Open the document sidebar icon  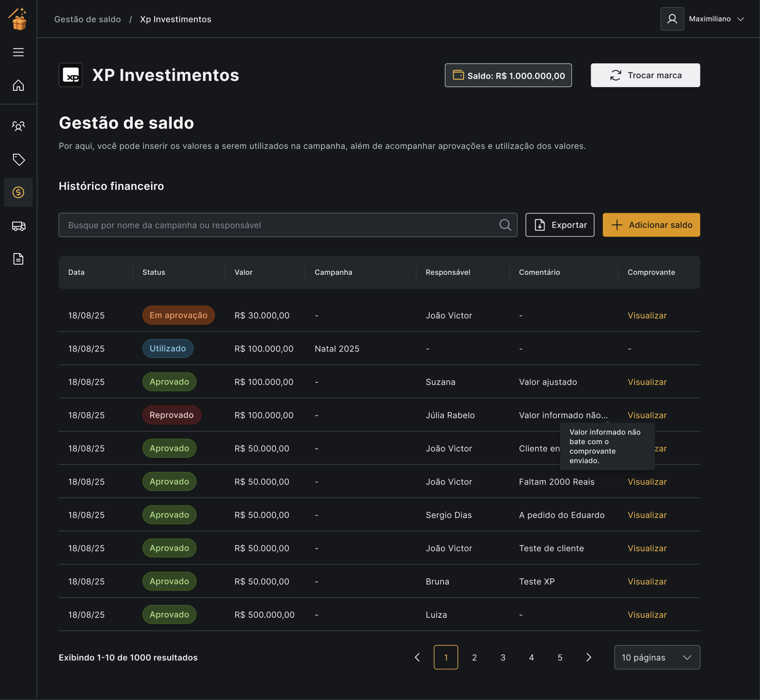pyautogui.click(x=18, y=259)
